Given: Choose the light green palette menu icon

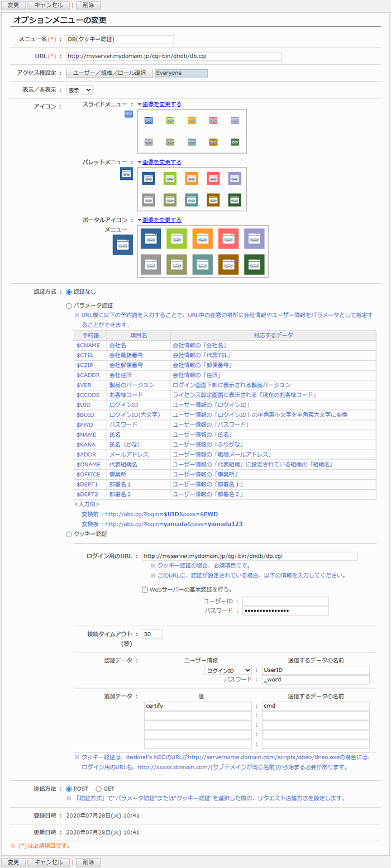Looking at the screenshot, I should tap(170, 178).
